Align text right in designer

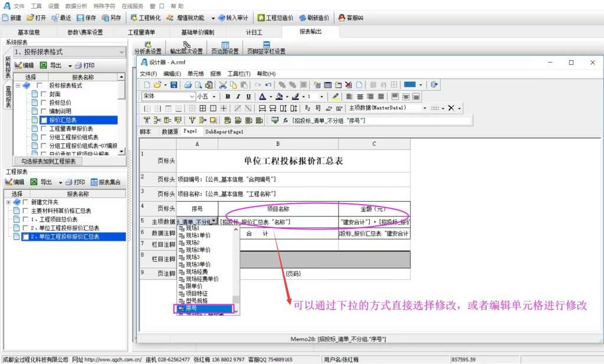370,97
